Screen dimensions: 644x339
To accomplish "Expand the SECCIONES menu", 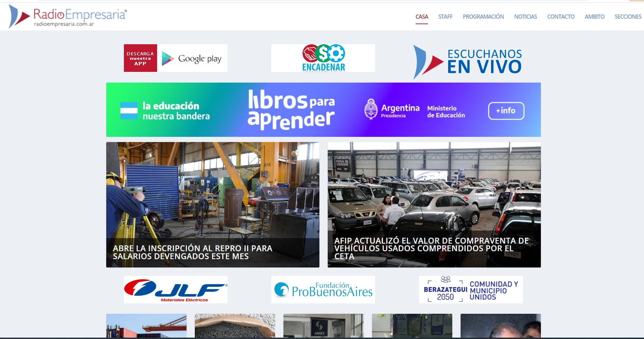I will click(628, 17).
